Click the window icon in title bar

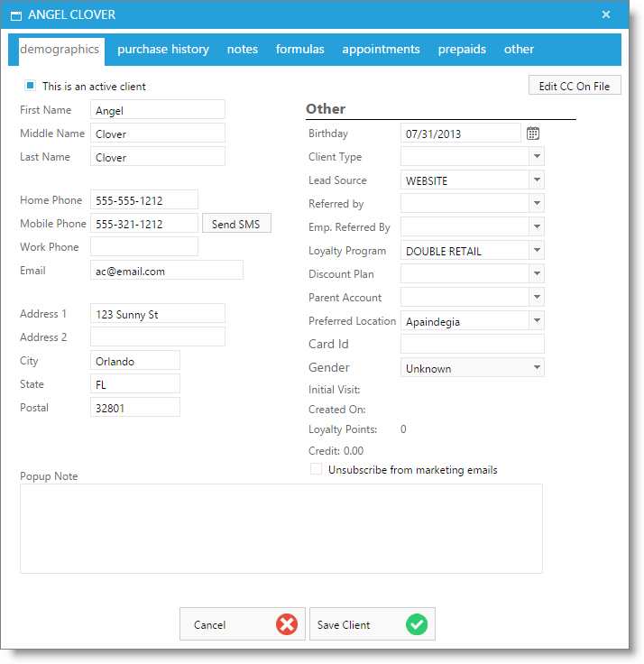(15, 15)
